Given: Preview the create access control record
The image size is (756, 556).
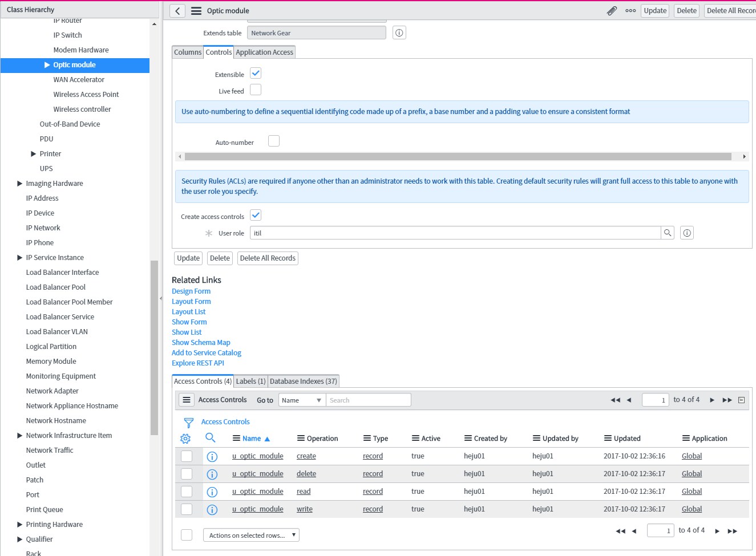Looking at the screenshot, I should coord(212,457).
